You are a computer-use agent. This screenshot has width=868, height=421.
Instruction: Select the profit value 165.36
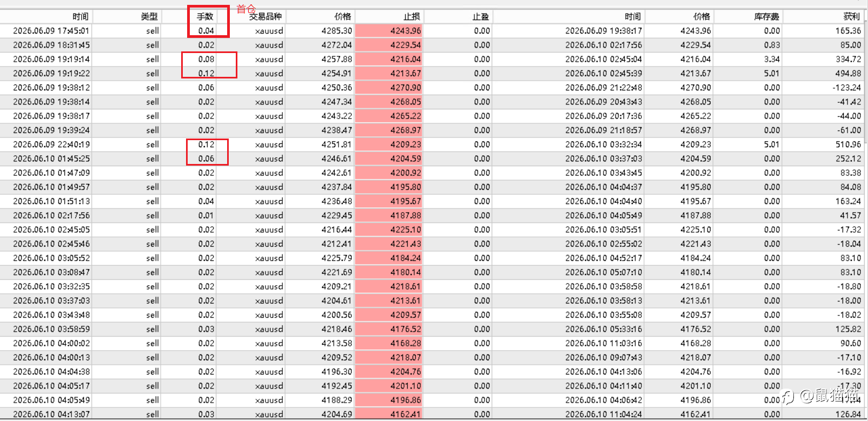(x=848, y=31)
